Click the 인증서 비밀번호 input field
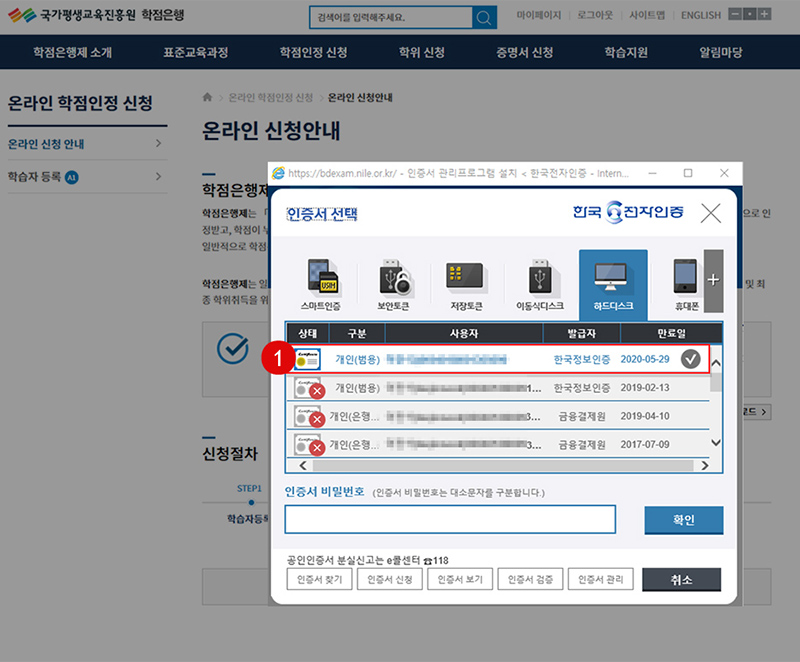The width and height of the screenshot is (800, 662). (x=450, y=520)
